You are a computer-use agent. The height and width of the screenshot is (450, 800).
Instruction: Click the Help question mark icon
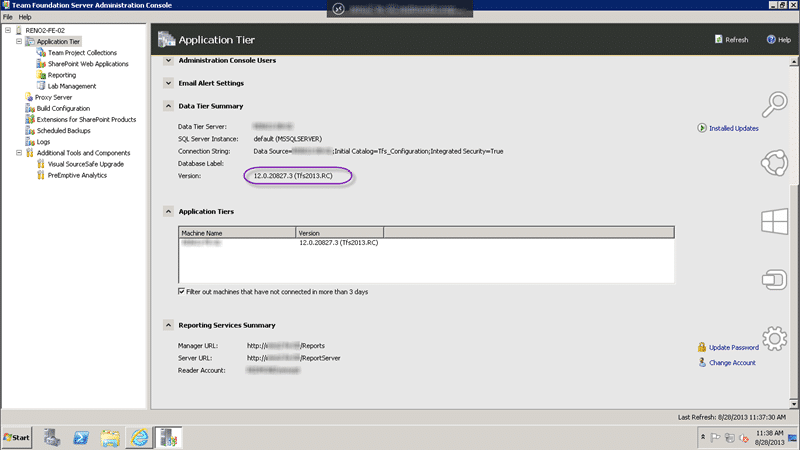pyautogui.click(x=771, y=39)
